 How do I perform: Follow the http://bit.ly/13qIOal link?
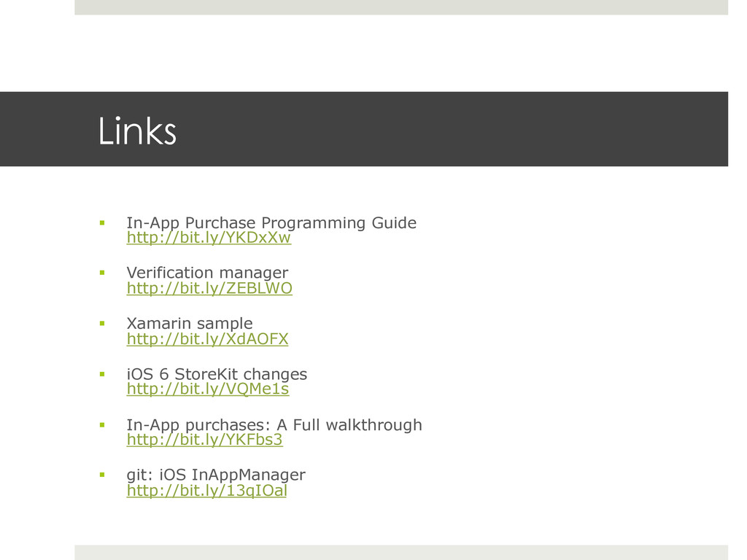pos(206,491)
